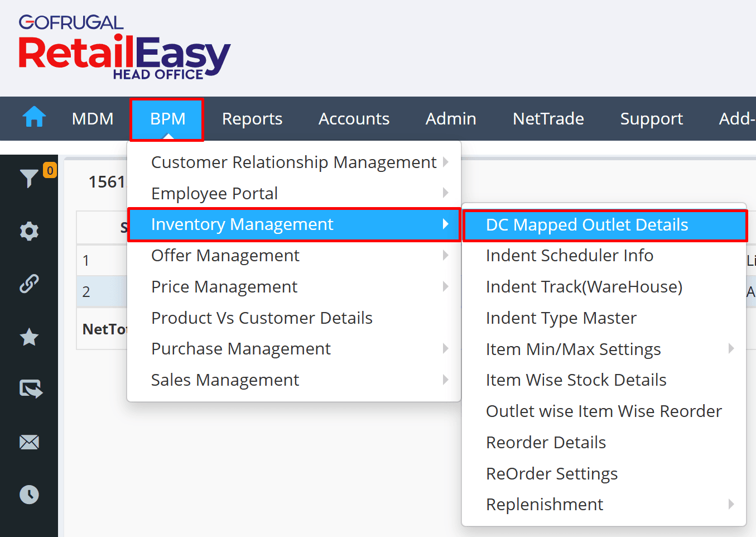This screenshot has width=756, height=537.
Task: Click the share screen icon in sidebar
Action: (31, 389)
